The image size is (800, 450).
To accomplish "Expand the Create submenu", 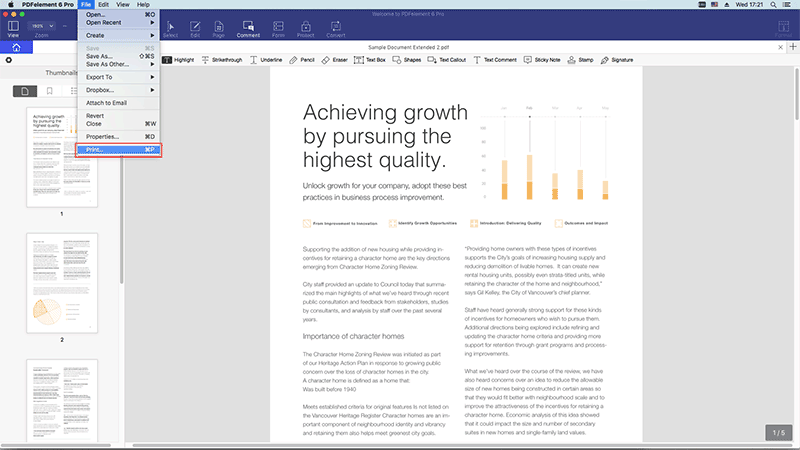I will [x=119, y=35].
